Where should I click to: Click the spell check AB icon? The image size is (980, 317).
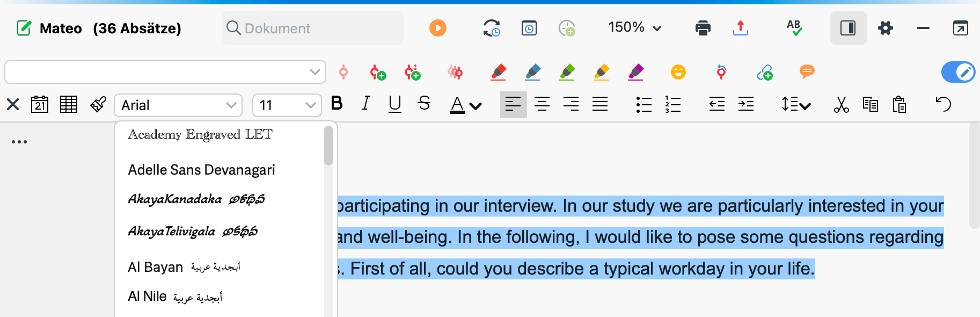(x=794, y=28)
